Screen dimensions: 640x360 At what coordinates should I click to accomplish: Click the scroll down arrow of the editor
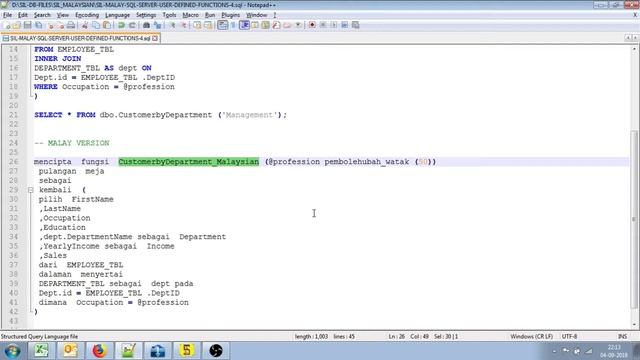coord(634,324)
